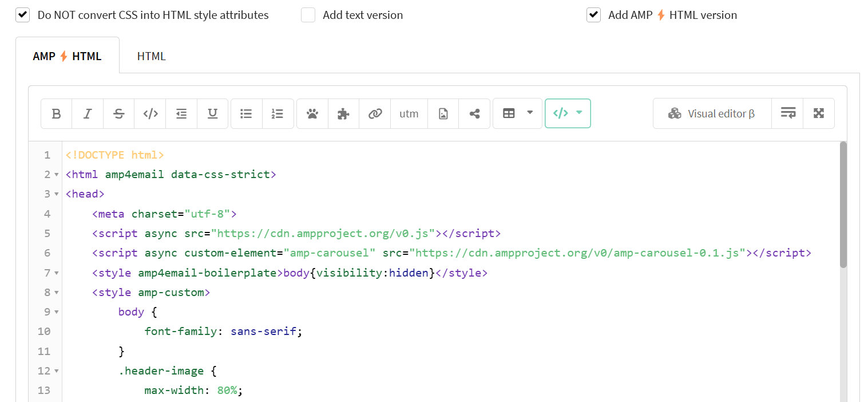The image size is (868, 402).
Task: Click the code editor vertical scrollbar
Action: point(843,204)
